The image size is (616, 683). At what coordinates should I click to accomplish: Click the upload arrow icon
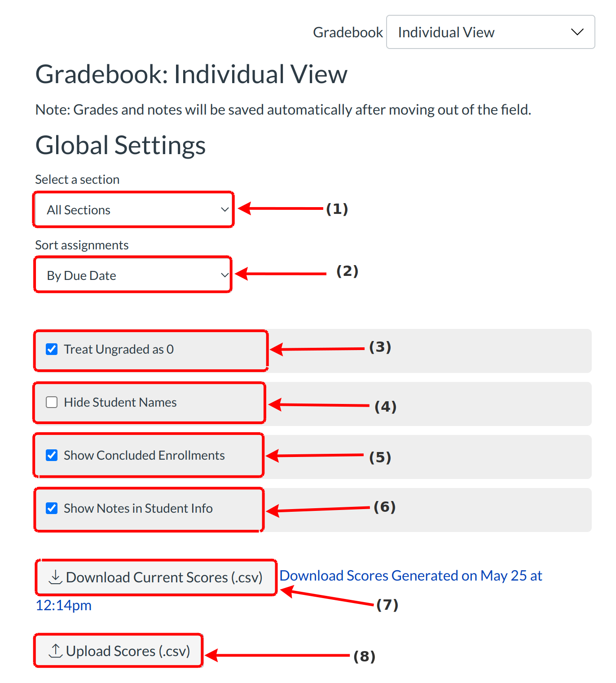pos(55,651)
